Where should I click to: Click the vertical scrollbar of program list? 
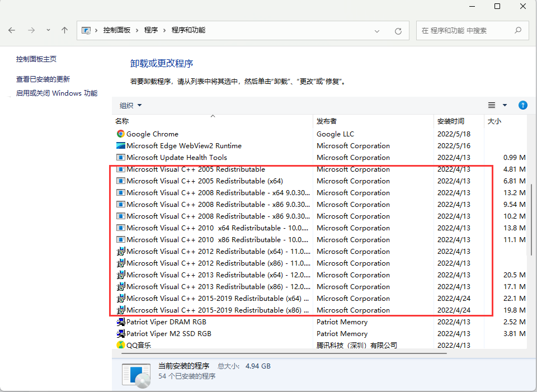pos(531,219)
